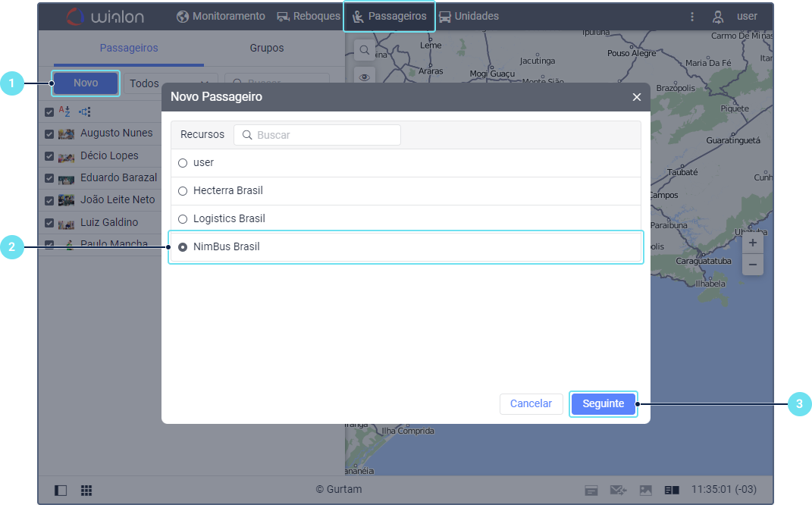
Task: Select Eduardo Barazal in passenger list
Action: tap(118, 177)
